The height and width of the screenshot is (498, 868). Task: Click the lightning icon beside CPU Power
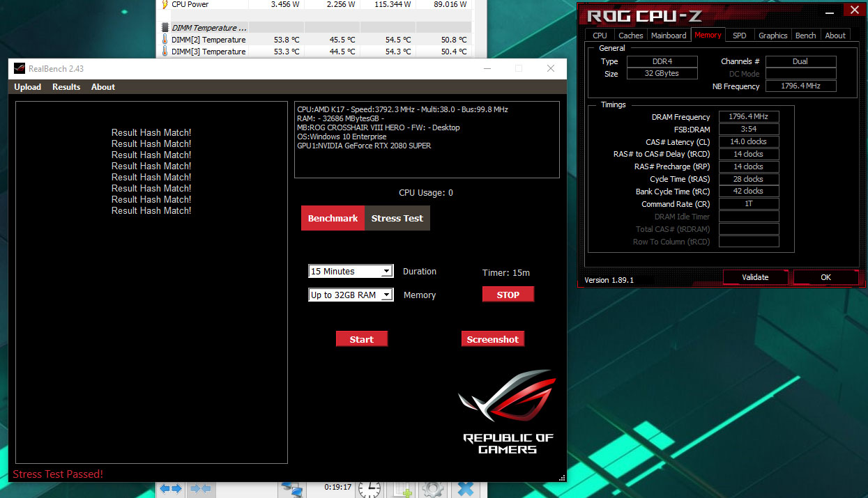coord(165,4)
